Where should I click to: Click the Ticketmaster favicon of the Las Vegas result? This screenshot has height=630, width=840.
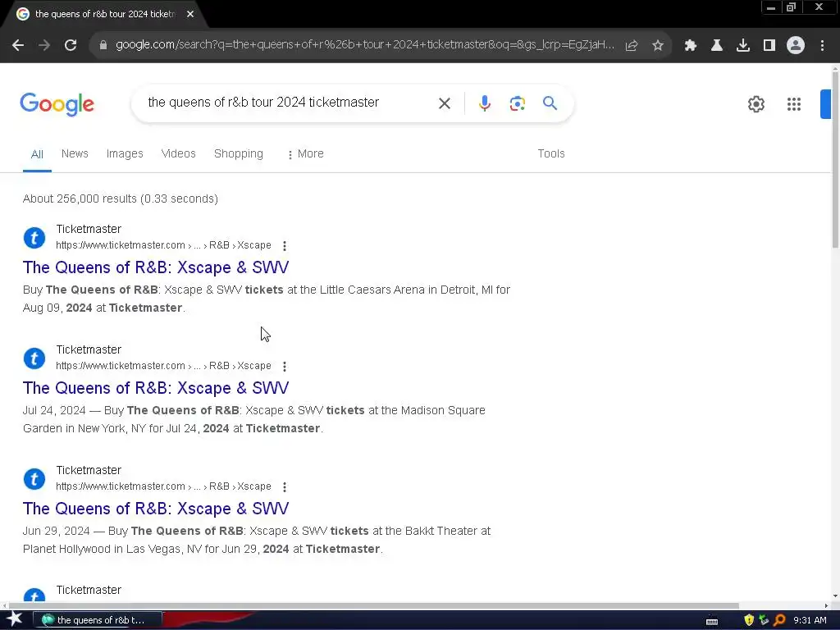[34, 479]
